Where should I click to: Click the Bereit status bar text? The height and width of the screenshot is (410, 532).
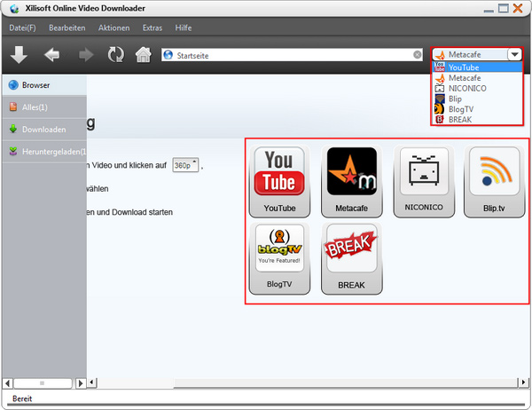(22, 398)
